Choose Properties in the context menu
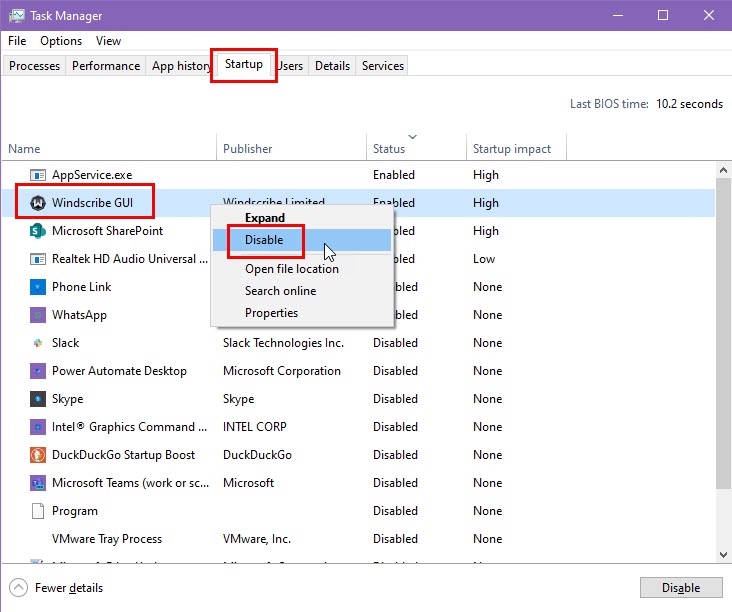Screen dimensions: 732x612 [302, 313]
